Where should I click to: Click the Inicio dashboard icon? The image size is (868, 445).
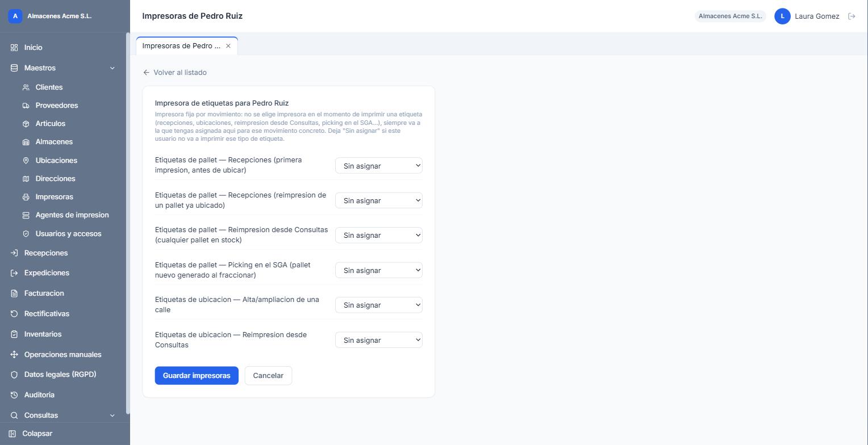14,48
